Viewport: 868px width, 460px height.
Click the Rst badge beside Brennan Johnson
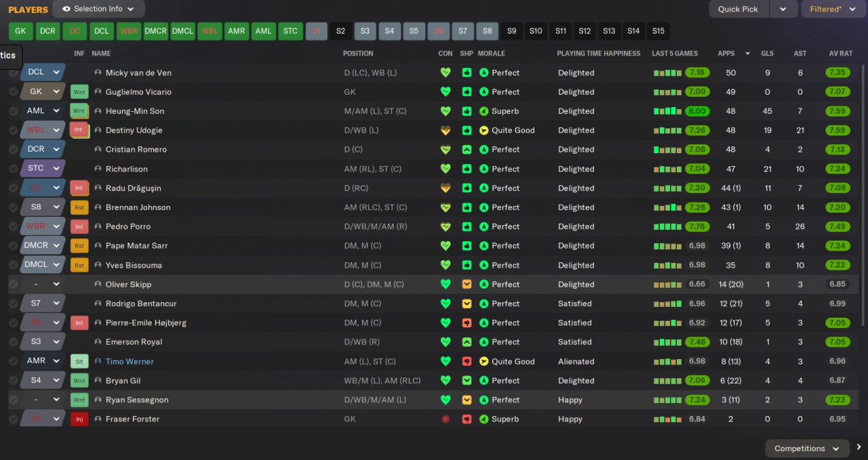pos(79,207)
